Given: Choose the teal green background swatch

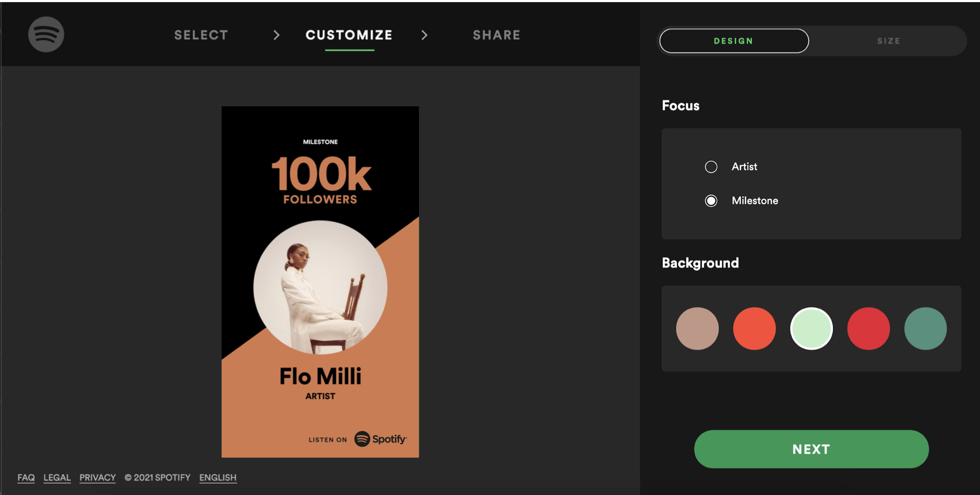Looking at the screenshot, I should [925, 328].
